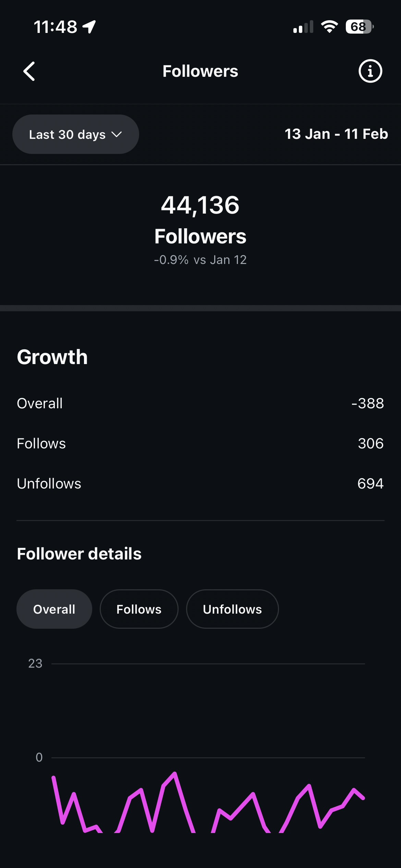Viewport: 401px width, 868px height.
Task: Tap the Follower details heading
Action: click(79, 554)
